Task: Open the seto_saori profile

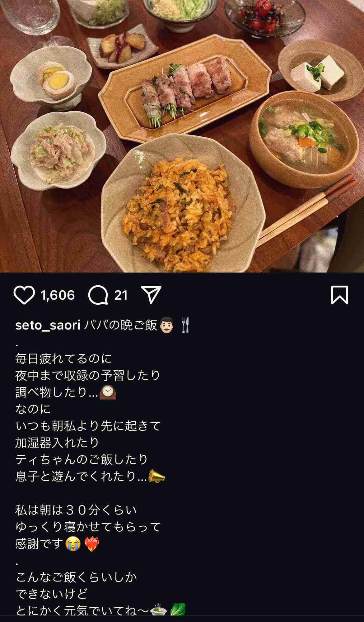Action: (x=48, y=325)
